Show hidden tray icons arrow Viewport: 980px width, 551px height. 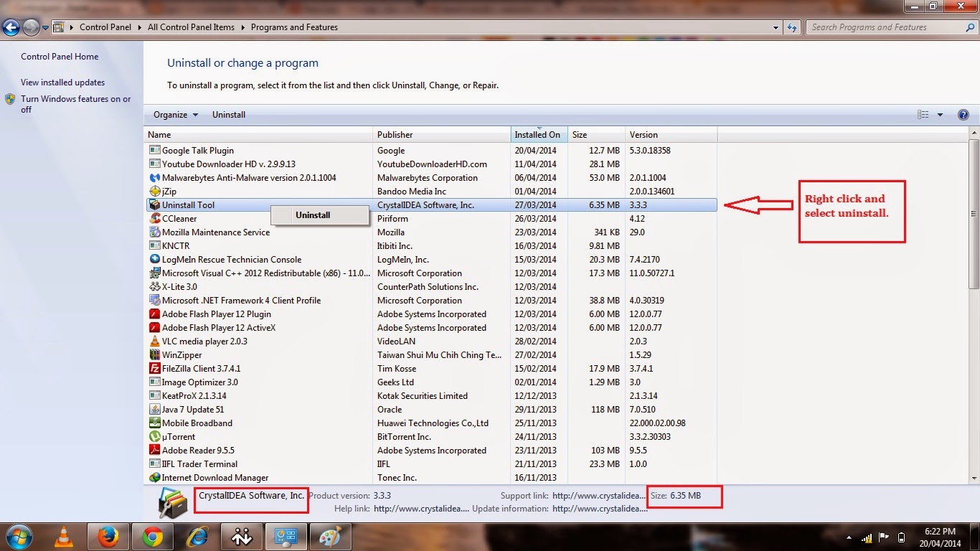[x=849, y=538]
